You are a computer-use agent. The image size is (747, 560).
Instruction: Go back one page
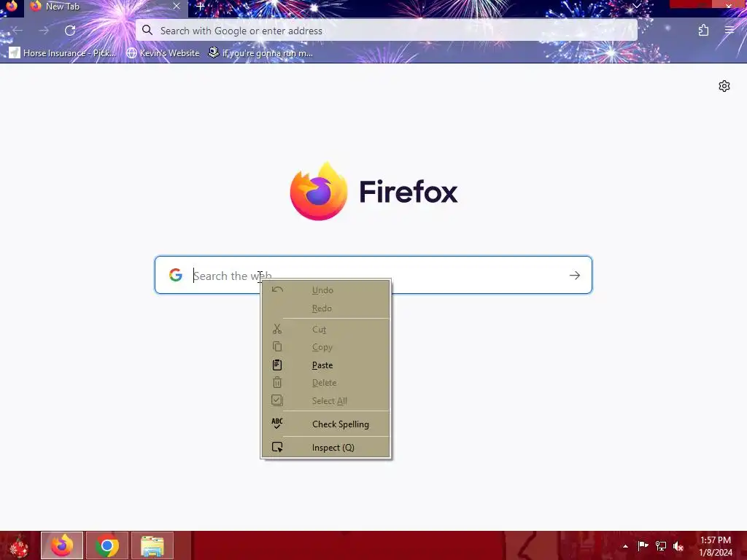click(18, 31)
